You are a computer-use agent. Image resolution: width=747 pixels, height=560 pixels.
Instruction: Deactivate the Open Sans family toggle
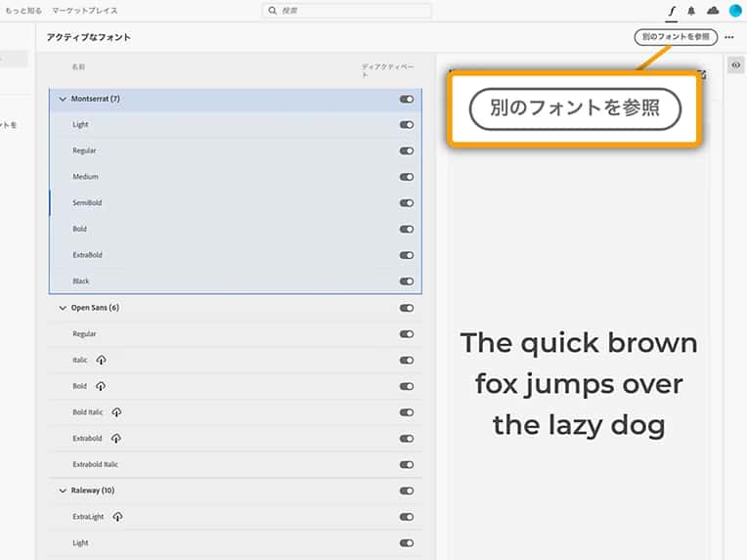407,308
